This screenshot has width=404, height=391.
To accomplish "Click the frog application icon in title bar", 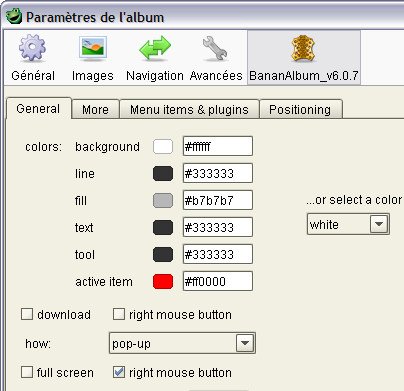I will coord(14,16).
